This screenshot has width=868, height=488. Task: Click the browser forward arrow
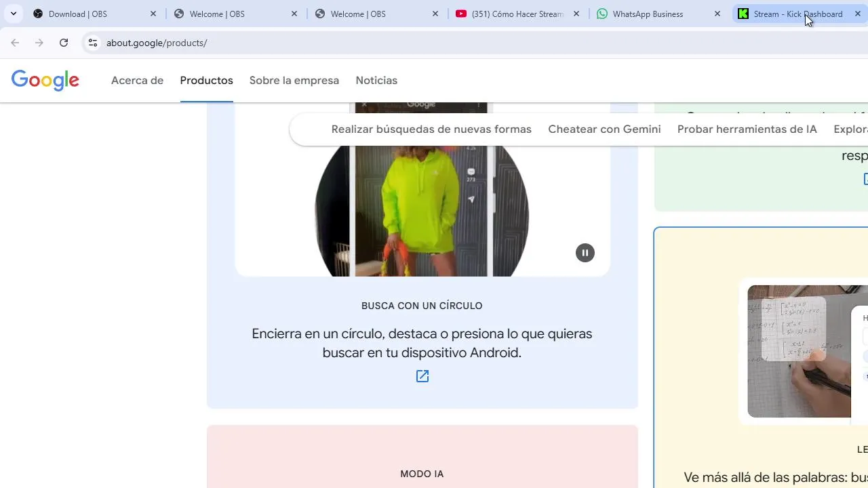click(x=39, y=43)
